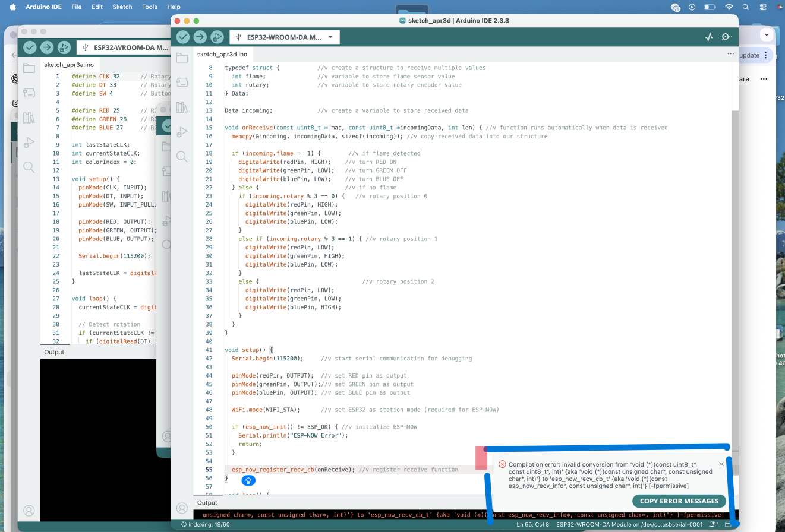Open the File menu
The image size is (785, 532).
click(77, 7)
